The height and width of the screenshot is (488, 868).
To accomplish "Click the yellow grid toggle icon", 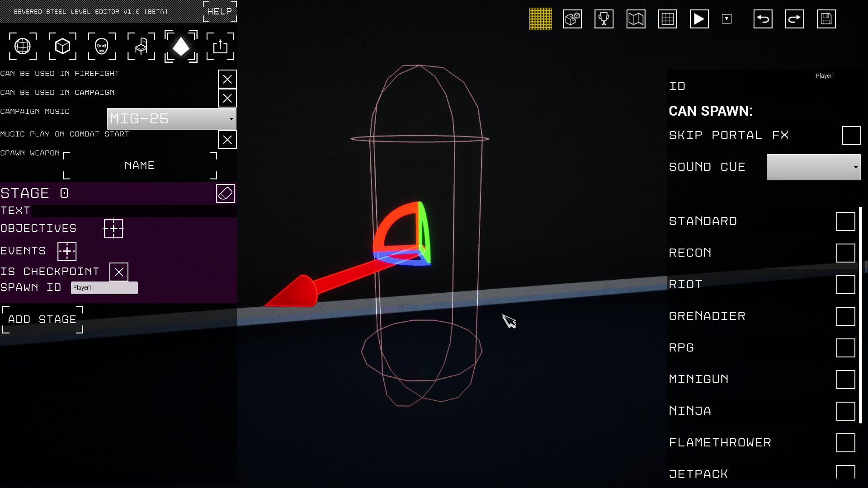I will tap(540, 19).
